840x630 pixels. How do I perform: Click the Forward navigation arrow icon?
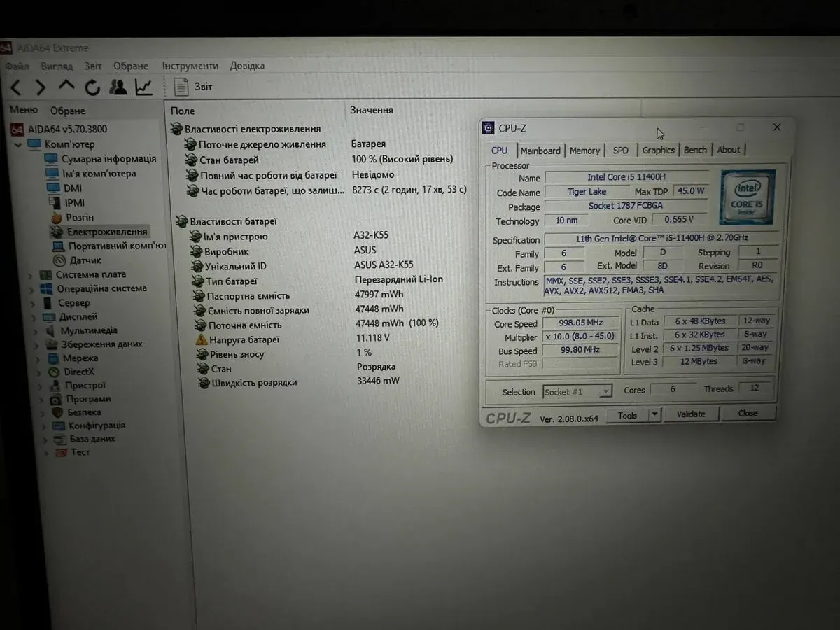click(x=41, y=87)
